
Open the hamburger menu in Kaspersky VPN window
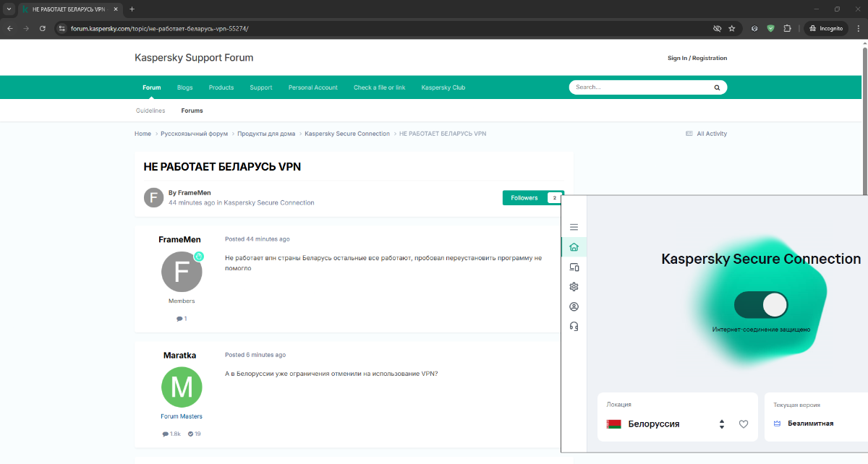(574, 227)
